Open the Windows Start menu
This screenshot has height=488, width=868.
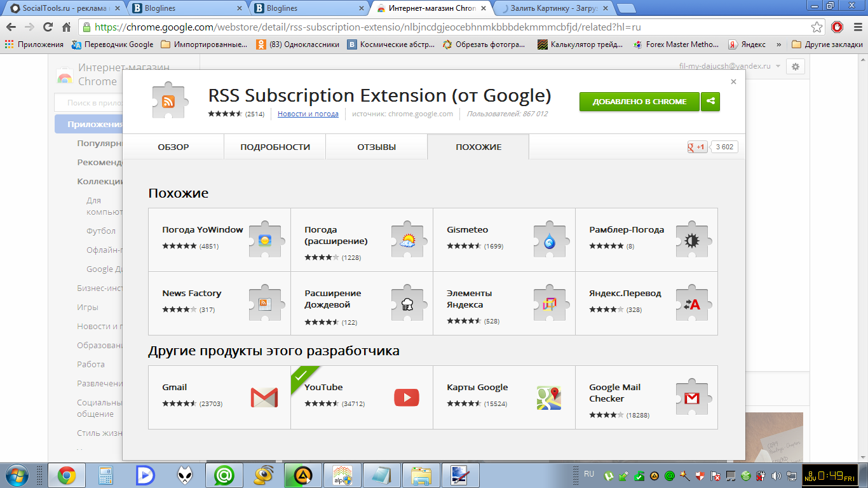pos(16,475)
